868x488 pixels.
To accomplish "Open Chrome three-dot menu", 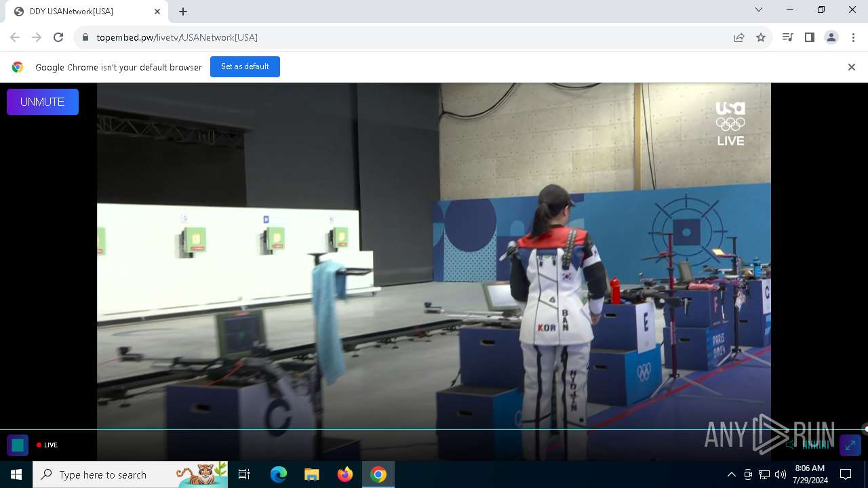I will (x=853, y=37).
